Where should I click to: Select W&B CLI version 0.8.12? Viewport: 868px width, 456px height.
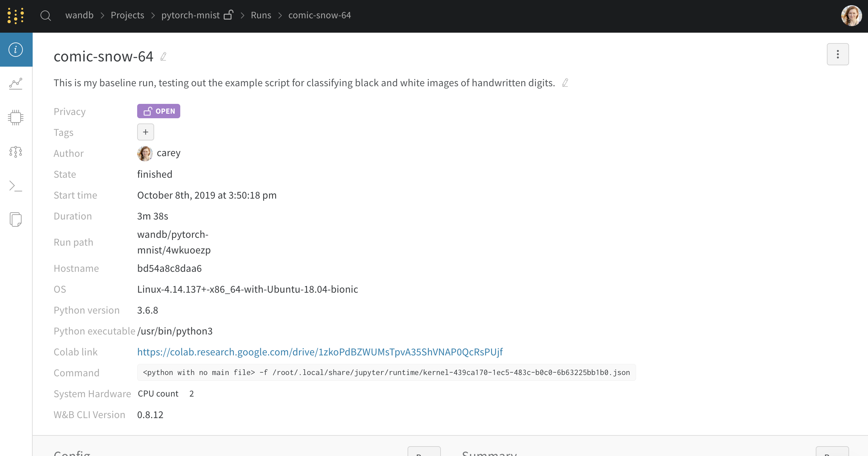(150, 415)
